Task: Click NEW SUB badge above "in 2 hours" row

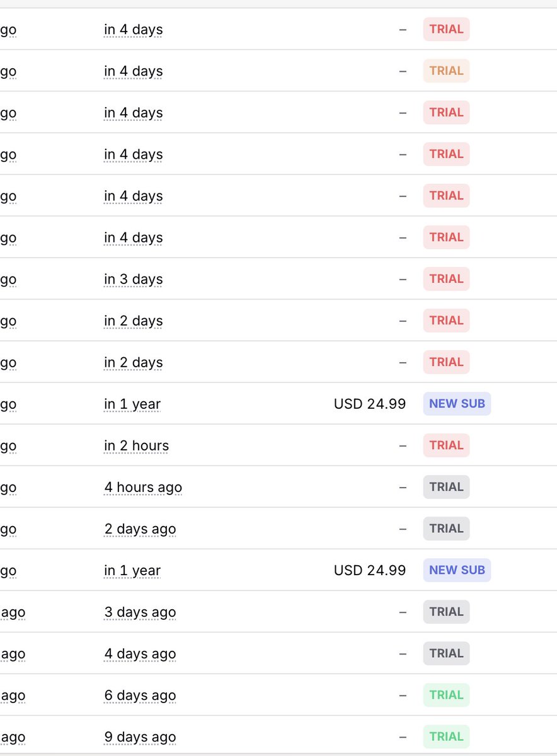Action: (x=457, y=404)
